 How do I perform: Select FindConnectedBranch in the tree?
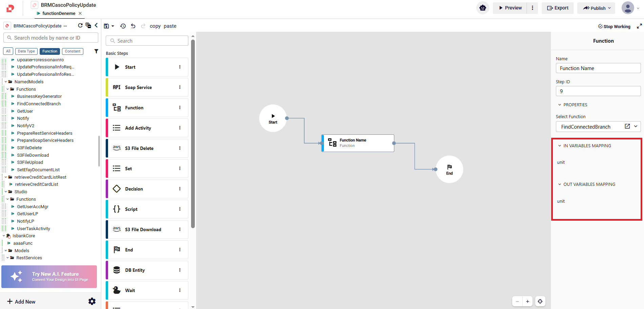point(39,104)
